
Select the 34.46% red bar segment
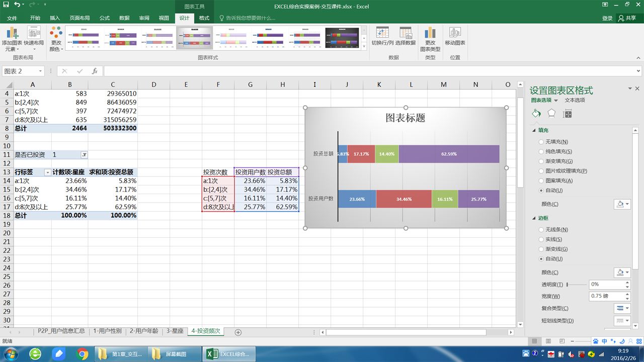(404, 199)
